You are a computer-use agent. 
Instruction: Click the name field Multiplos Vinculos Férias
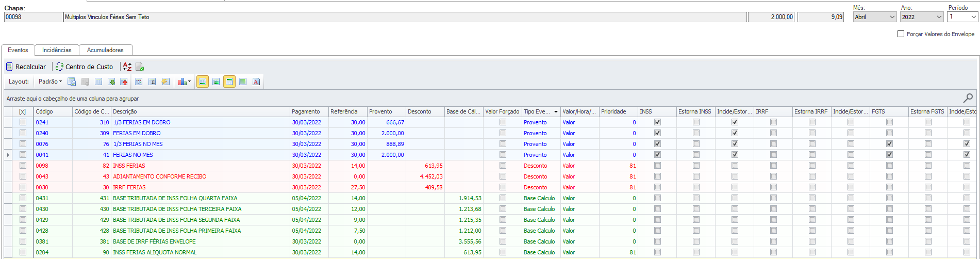[x=405, y=17]
